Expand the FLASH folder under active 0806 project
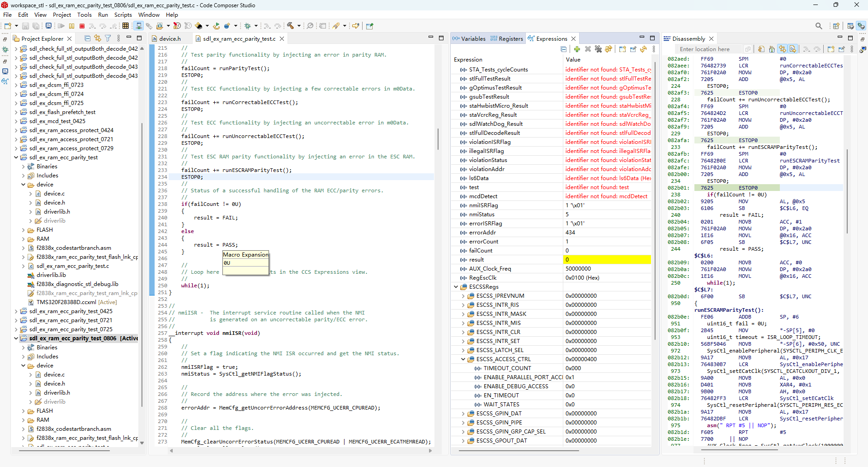This screenshot has height=467, width=868. [24, 410]
